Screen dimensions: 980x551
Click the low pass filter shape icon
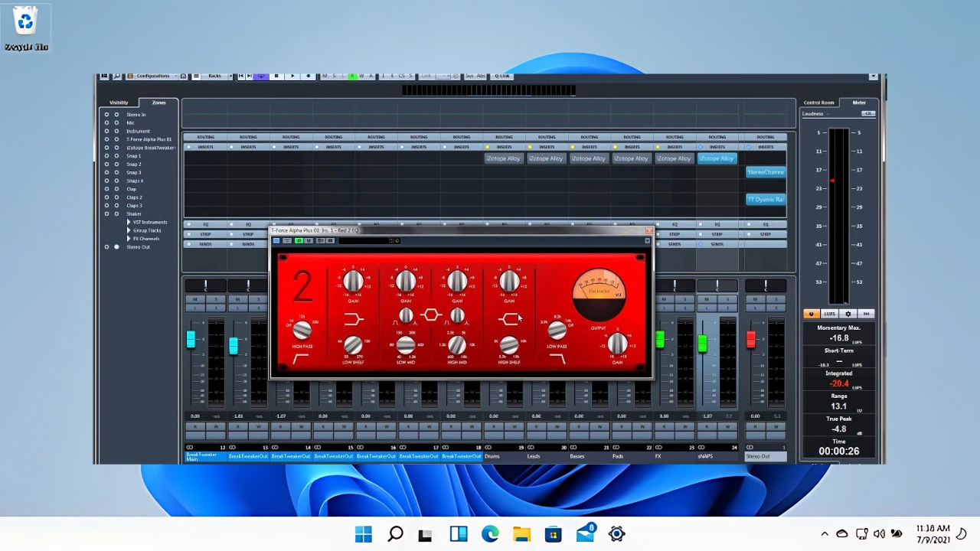pyautogui.click(x=557, y=358)
